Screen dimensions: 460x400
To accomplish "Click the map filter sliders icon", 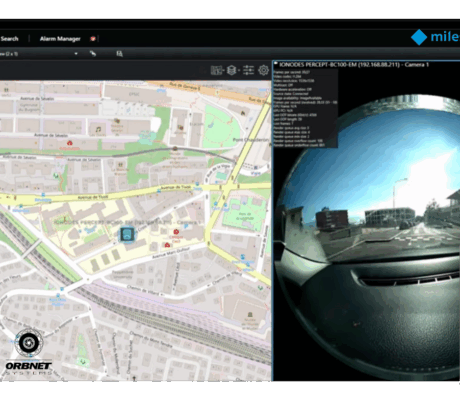I will (x=248, y=70).
